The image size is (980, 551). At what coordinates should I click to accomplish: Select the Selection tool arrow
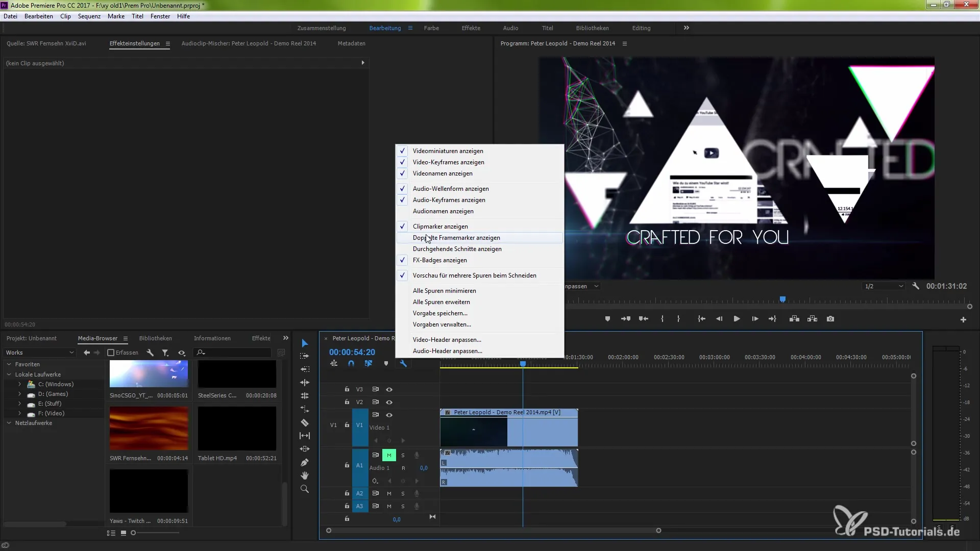[305, 343]
